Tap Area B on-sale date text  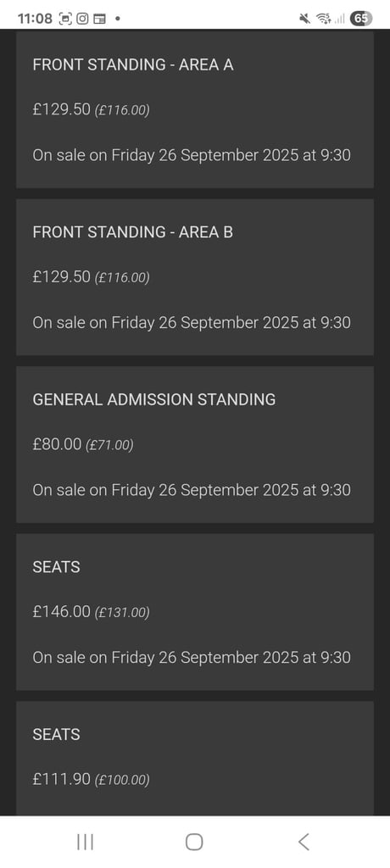coord(192,322)
